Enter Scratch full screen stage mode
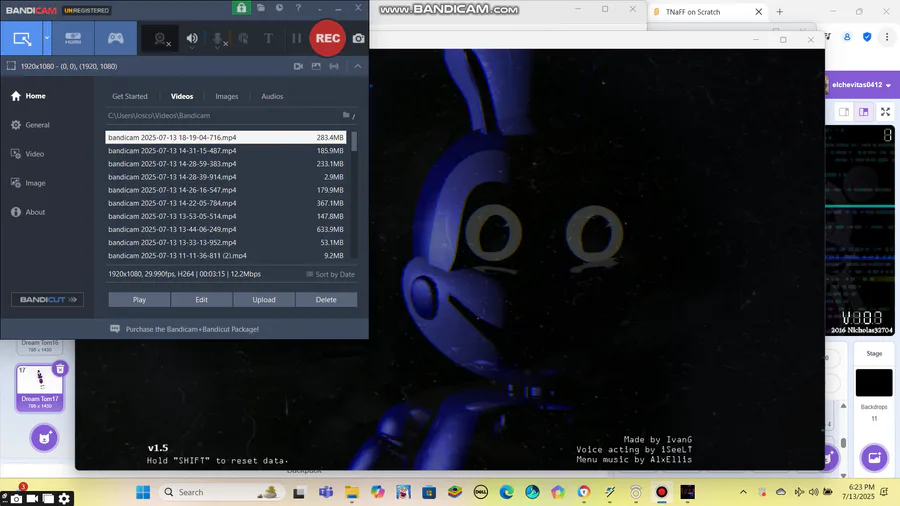 click(885, 112)
